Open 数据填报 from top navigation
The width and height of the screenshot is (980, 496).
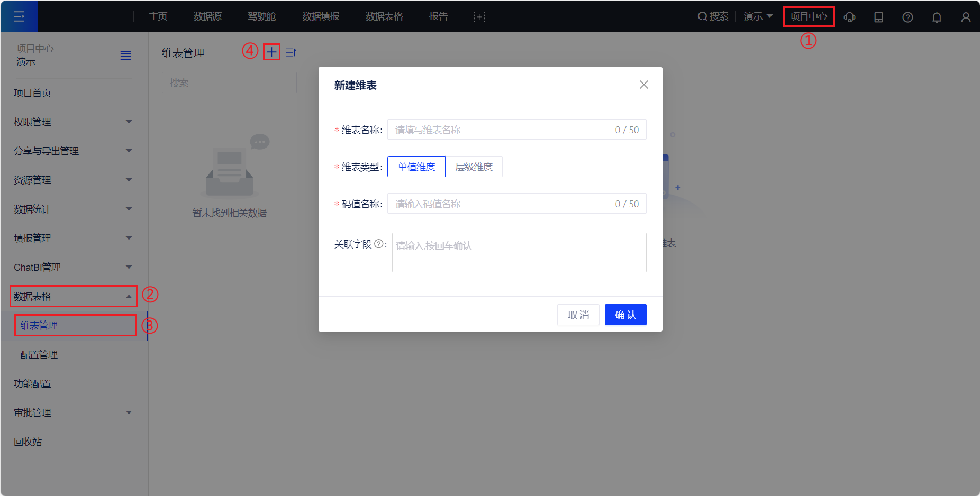[320, 16]
